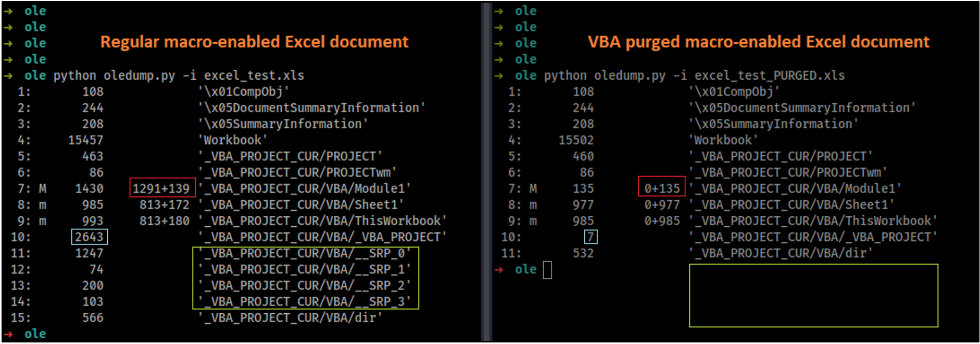Click the __SRP_0 stream name
Image resolution: width=980 pixels, height=344 pixels.
pyautogui.click(x=305, y=253)
